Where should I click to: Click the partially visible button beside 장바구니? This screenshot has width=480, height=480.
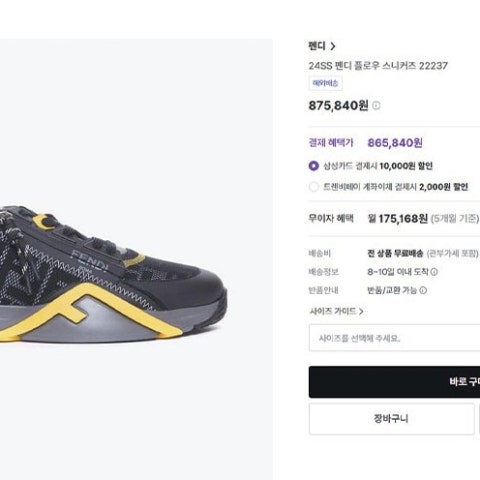(479, 419)
